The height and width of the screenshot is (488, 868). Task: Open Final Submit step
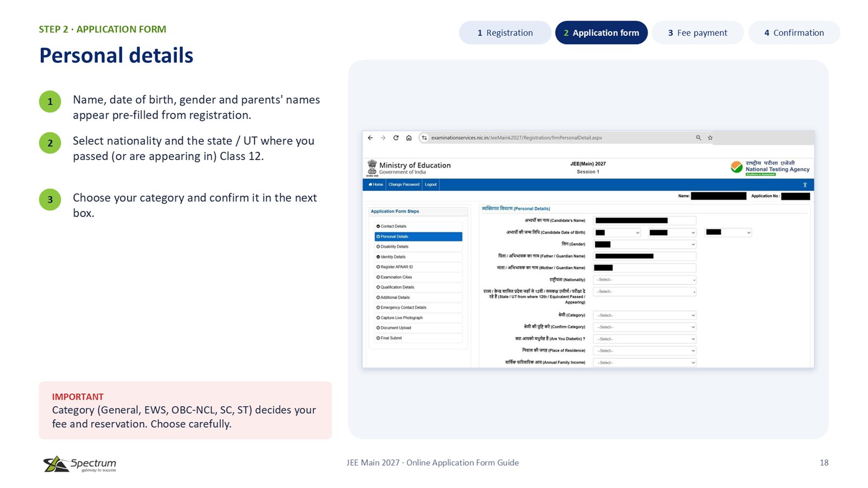(x=418, y=338)
